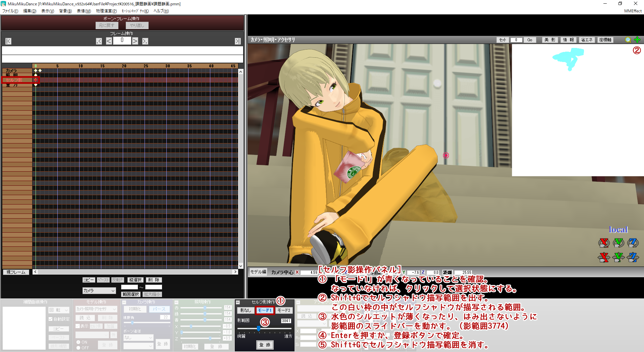
Task: Open the 物理演算(P) menu
Action: coord(106,11)
